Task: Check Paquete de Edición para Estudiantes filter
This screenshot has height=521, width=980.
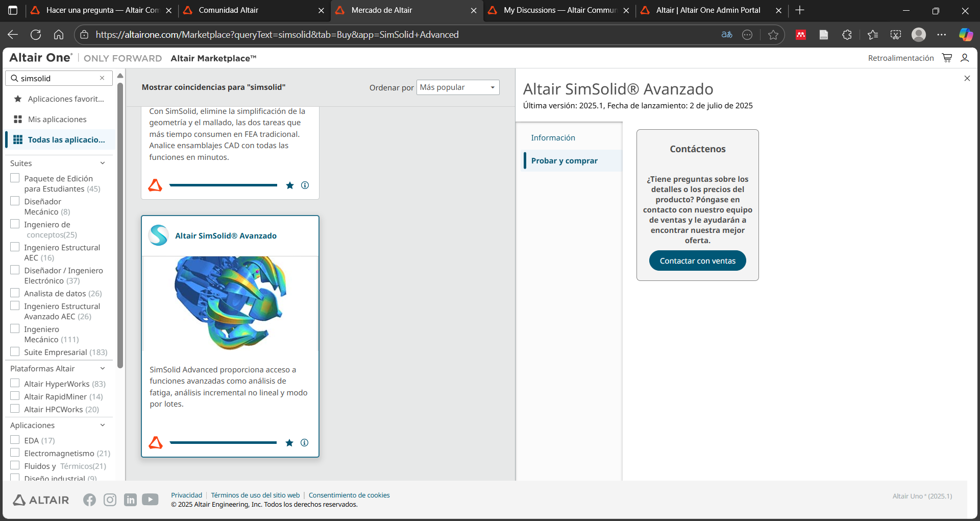Action: (15, 178)
